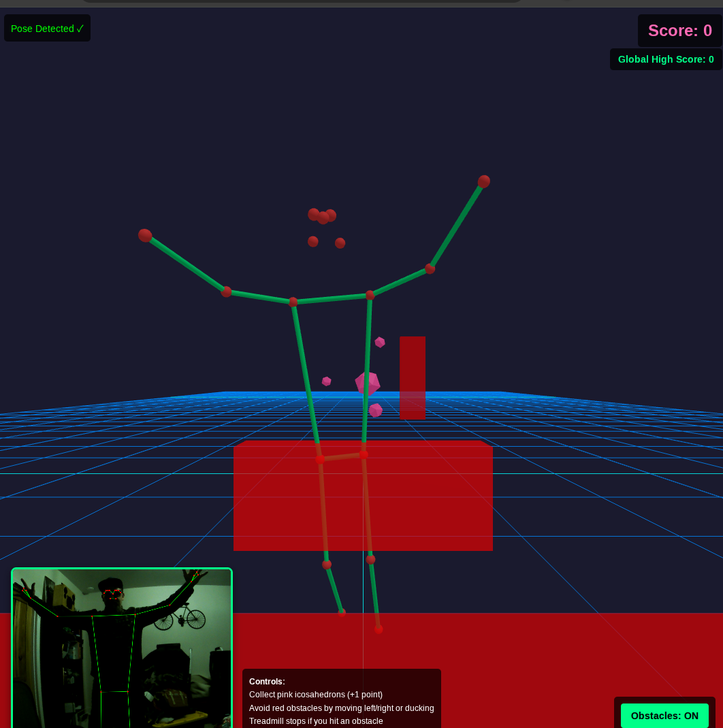Click the tall red pillar obstacle

coord(413,377)
